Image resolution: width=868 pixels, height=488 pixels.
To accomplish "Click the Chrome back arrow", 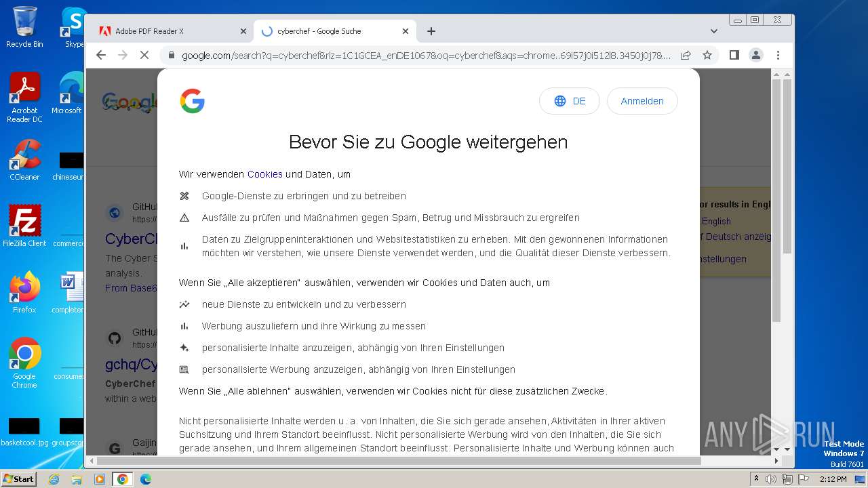I will pyautogui.click(x=101, y=55).
